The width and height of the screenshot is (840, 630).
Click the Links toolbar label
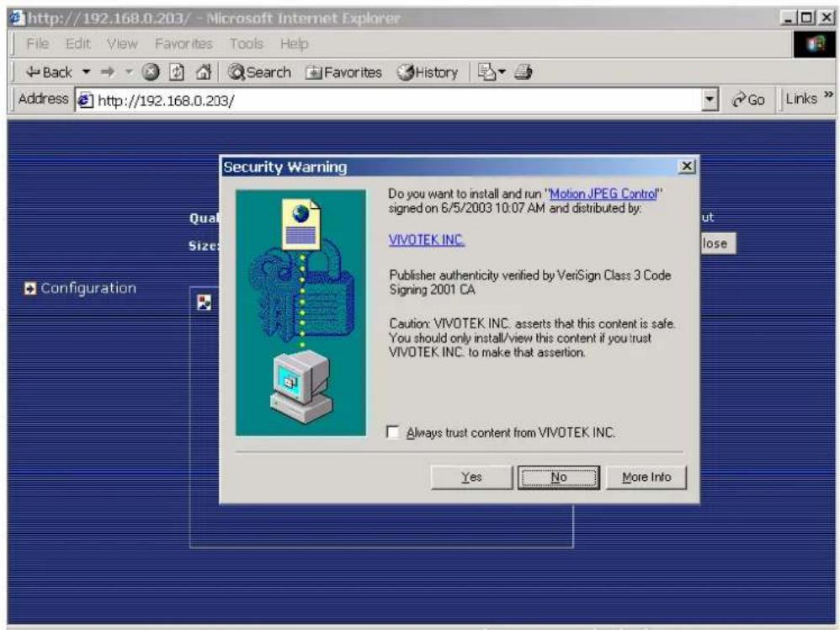(x=801, y=99)
